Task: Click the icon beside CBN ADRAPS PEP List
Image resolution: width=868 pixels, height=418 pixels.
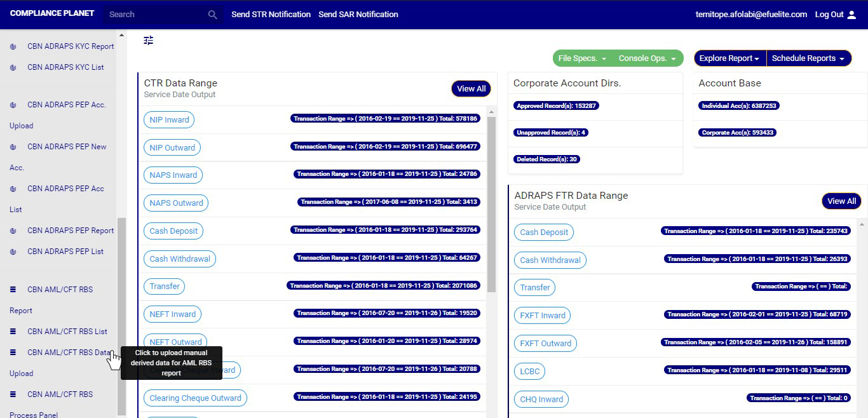Action: click(x=13, y=252)
